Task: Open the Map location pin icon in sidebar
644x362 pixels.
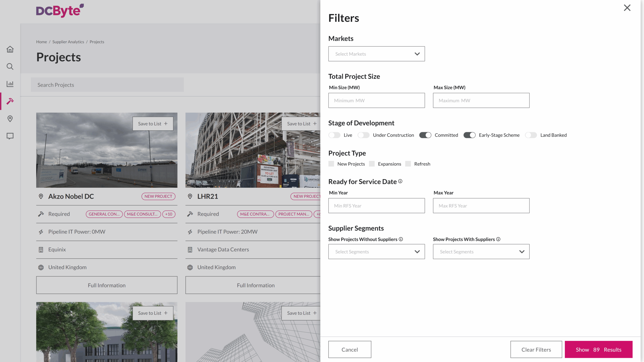Action: [x=10, y=119]
